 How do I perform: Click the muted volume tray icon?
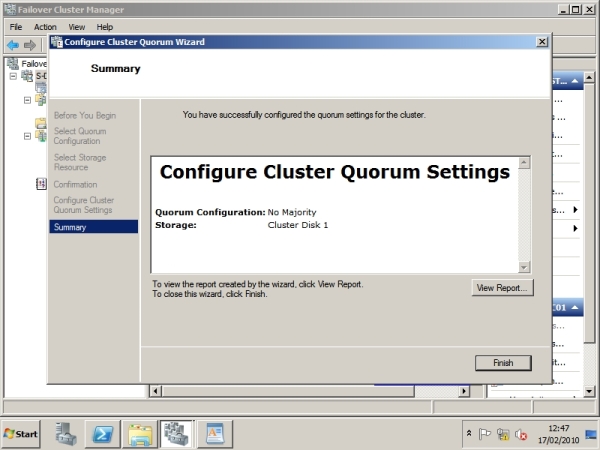pyautogui.click(x=520, y=434)
